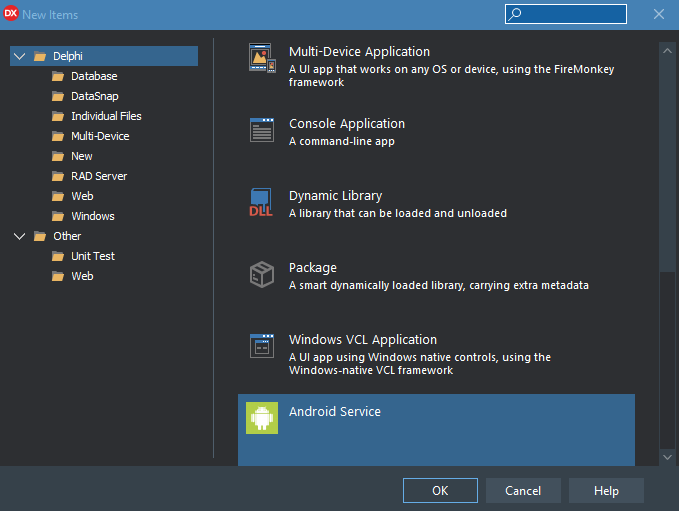Screen dimensions: 679x511
Task: Select the Multi-Device Application icon
Action: tap(262, 58)
